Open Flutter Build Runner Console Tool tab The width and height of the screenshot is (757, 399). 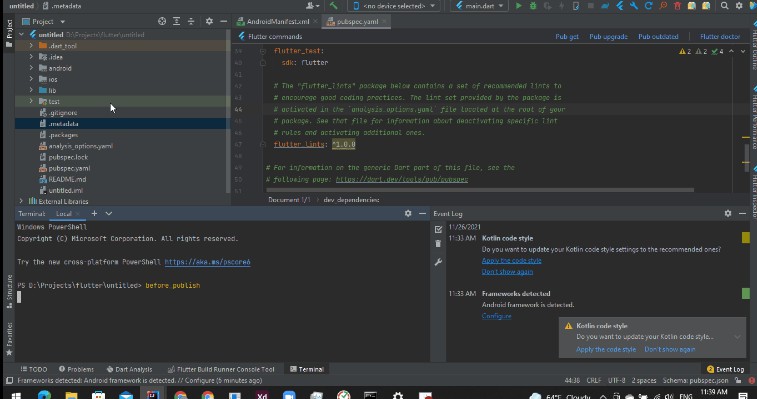click(x=221, y=369)
